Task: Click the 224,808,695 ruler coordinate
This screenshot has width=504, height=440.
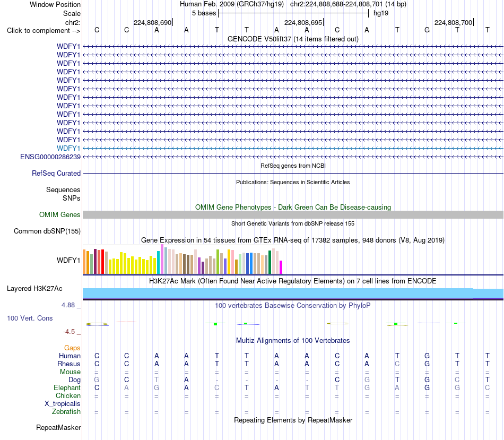Action: pyautogui.click(x=303, y=22)
